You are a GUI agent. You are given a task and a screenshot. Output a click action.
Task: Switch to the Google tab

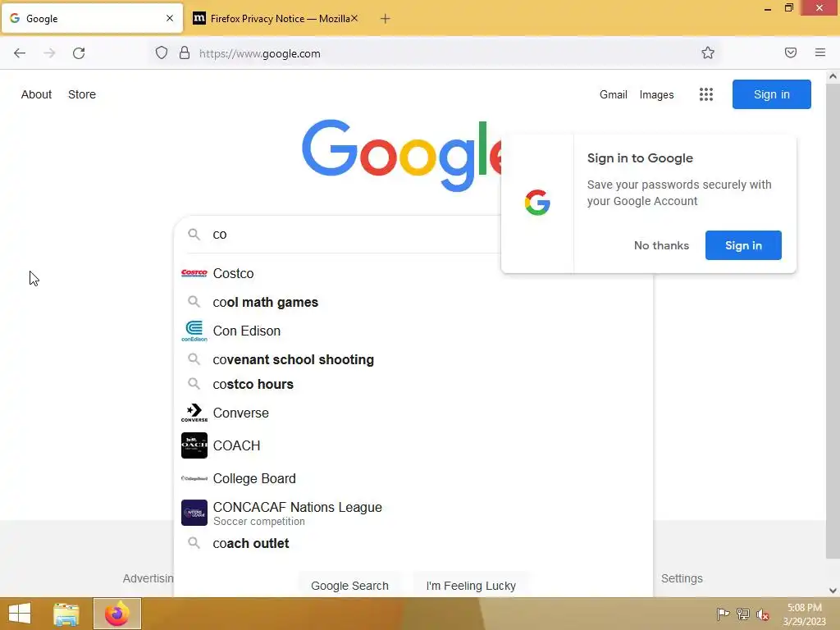pos(92,19)
